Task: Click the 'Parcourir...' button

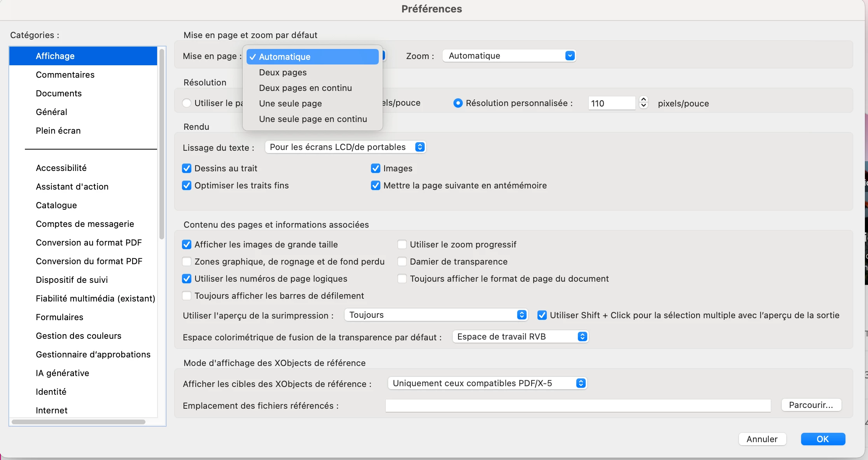Action: pos(811,405)
